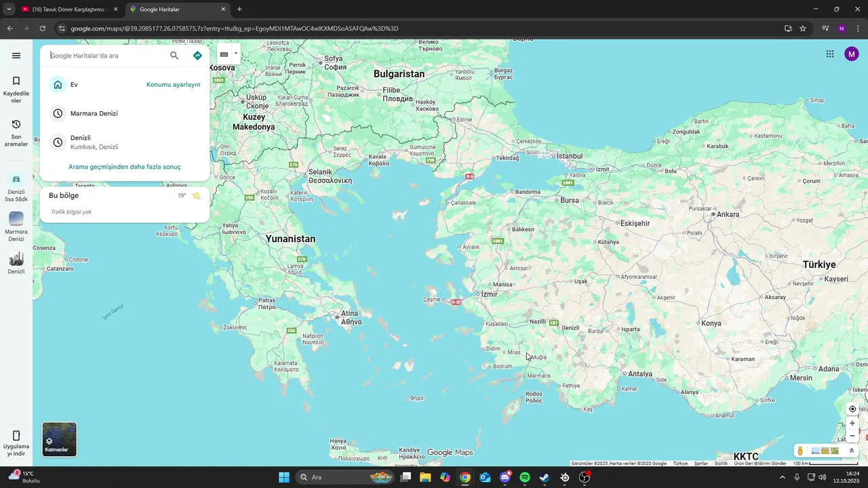Open Chrome media control icon

[825, 28]
